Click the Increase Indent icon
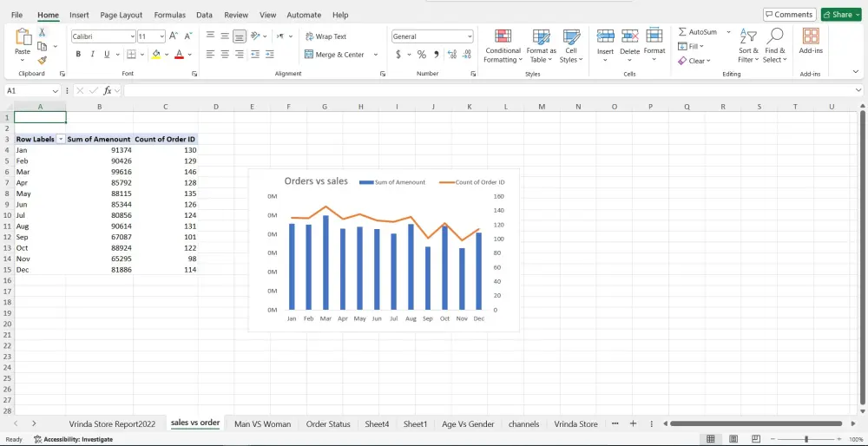Image resolution: width=868 pixels, height=446 pixels. click(x=270, y=54)
